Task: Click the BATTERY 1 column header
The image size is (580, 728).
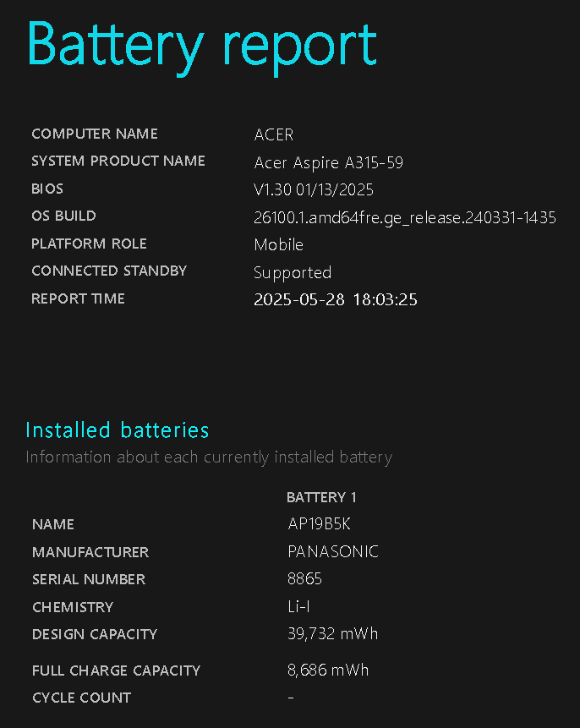Action: tap(321, 497)
